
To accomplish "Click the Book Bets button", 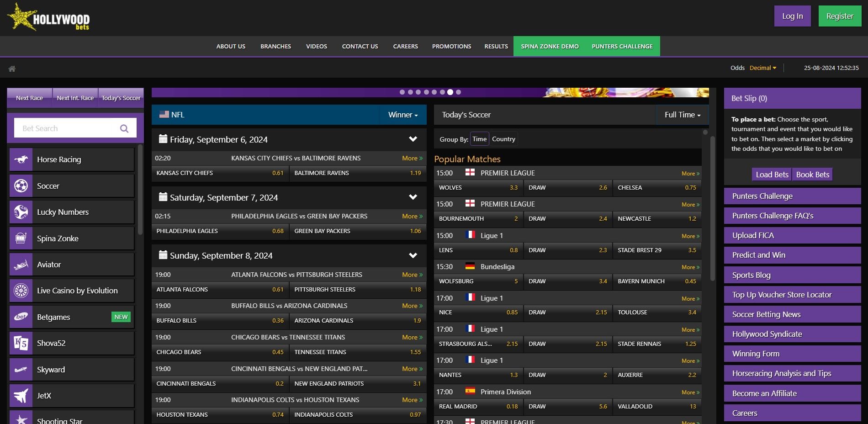I will click(812, 175).
